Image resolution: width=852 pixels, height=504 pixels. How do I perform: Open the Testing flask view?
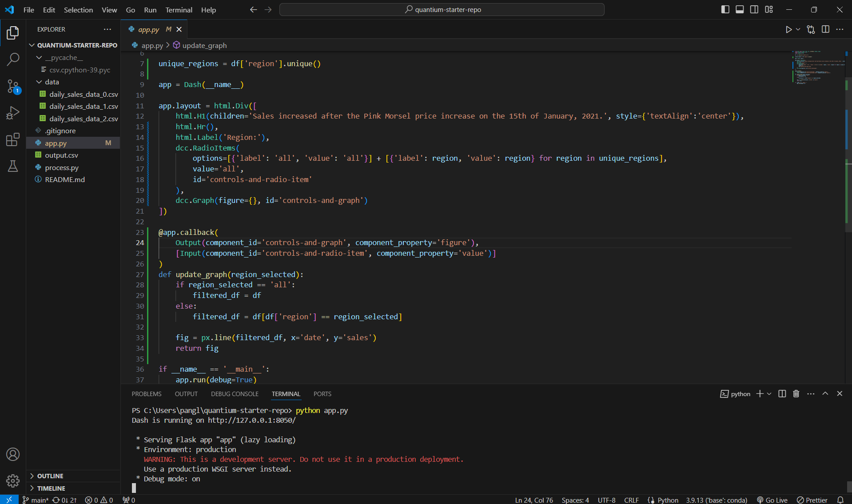click(x=13, y=166)
